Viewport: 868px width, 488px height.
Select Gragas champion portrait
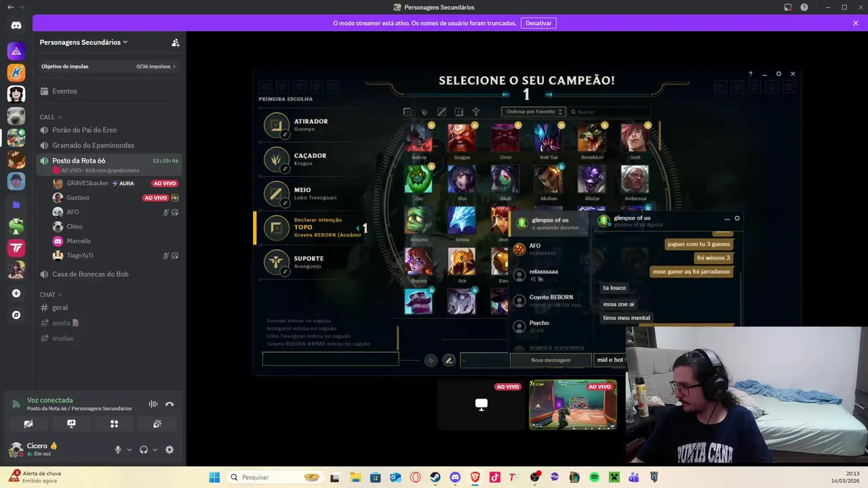(462, 138)
